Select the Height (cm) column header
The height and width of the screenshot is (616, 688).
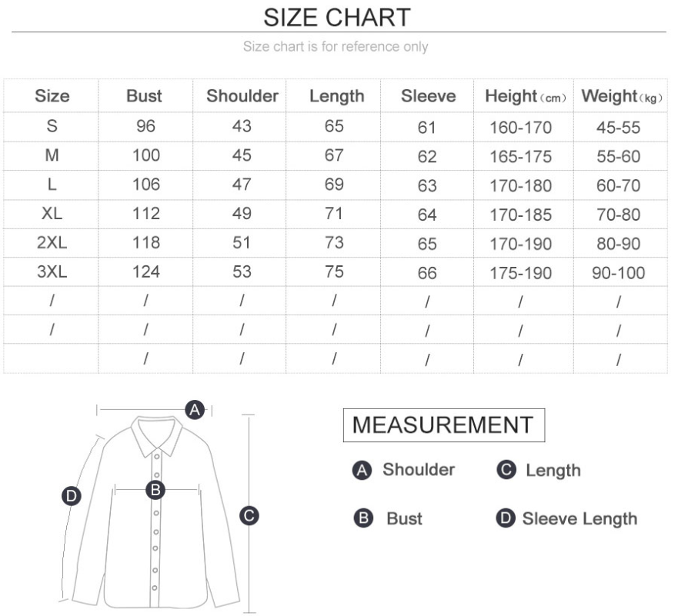(525, 97)
